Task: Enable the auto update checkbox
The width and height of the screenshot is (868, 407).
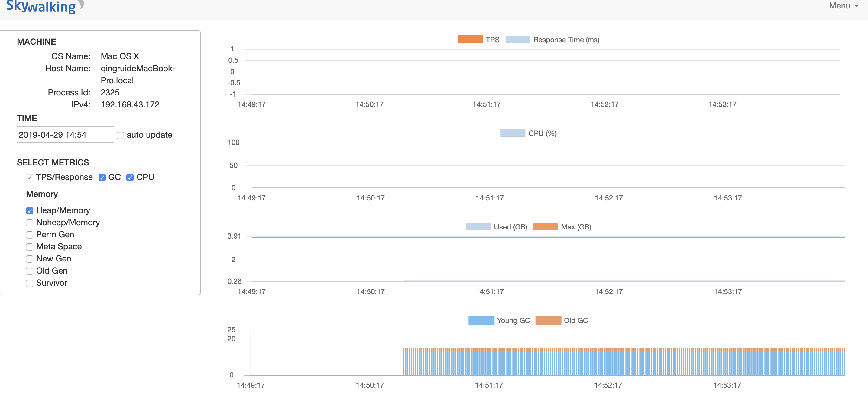Action: (120, 135)
